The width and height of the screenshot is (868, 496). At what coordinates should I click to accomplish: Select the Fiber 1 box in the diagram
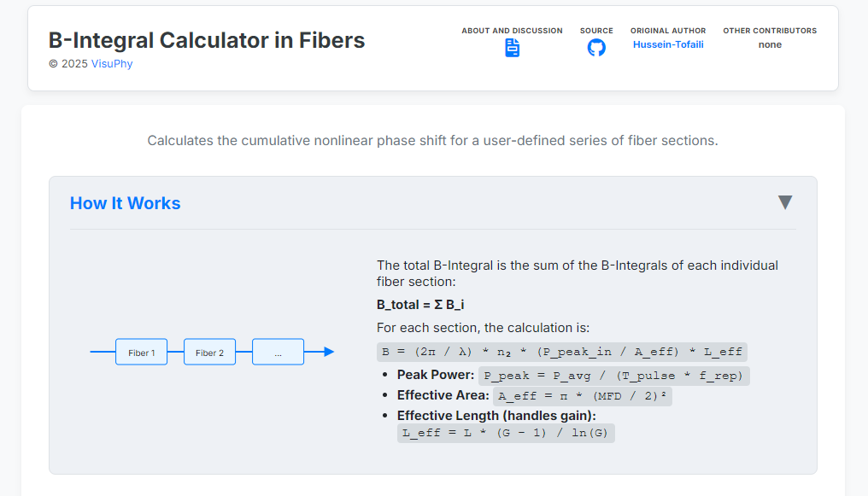coord(141,351)
